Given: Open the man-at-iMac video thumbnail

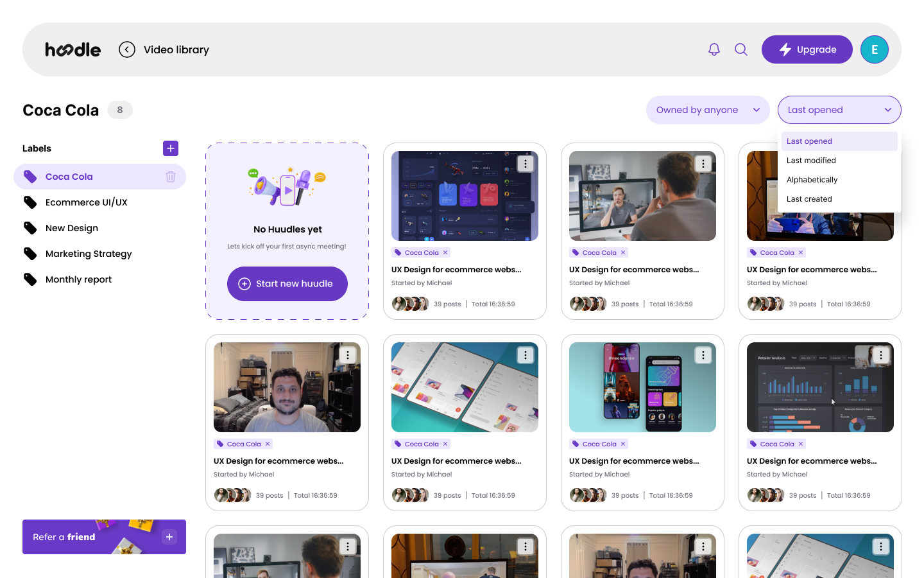Looking at the screenshot, I should click(642, 196).
